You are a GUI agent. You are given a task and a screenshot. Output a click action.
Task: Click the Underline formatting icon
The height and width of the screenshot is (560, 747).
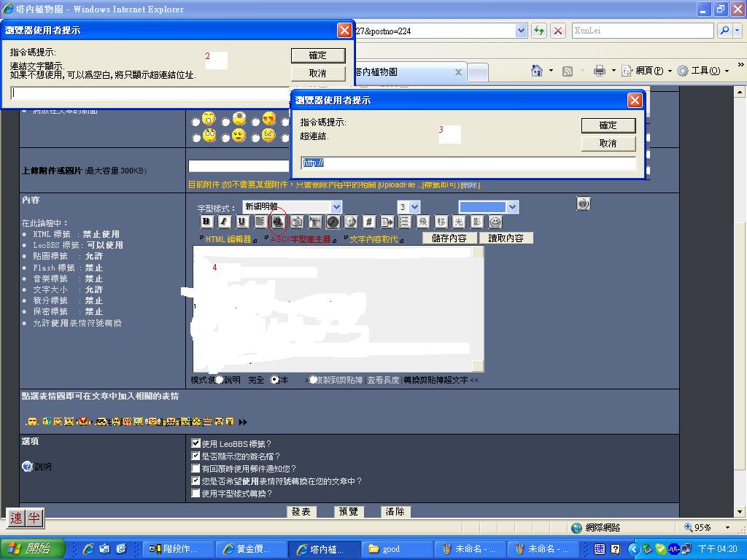pyautogui.click(x=241, y=222)
